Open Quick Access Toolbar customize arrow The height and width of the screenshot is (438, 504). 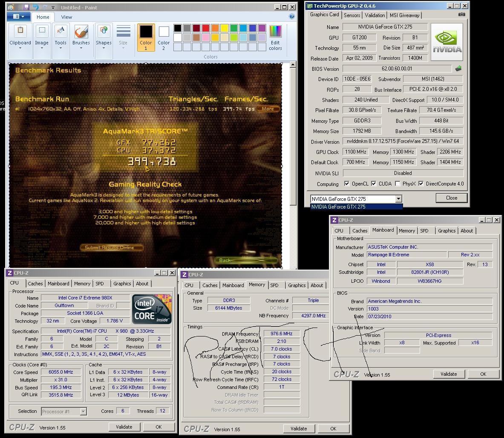[53, 7]
